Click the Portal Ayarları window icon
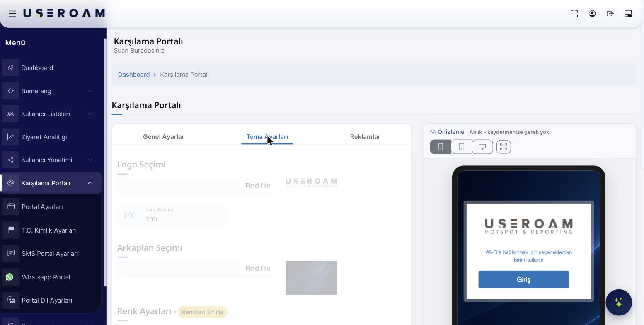This screenshot has height=325, width=644. tap(11, 206)
